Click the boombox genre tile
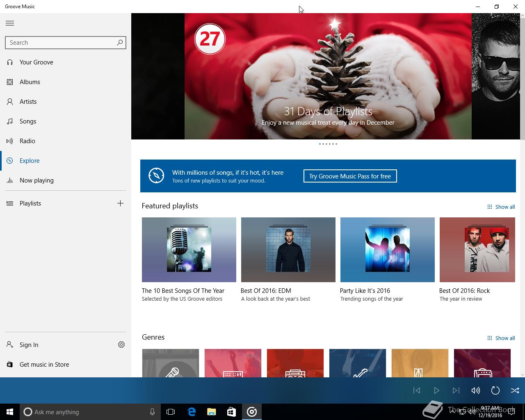The width and height of the screenshot is (525, 420). pyautogui.click(x=295, y=363)
